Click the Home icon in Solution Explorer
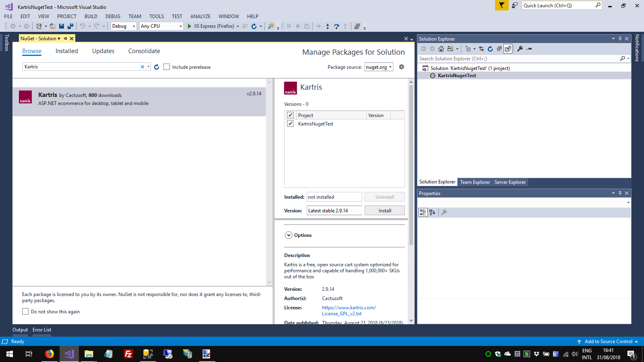644x362 pixels. pyautogui.click(x=441, y=49)
